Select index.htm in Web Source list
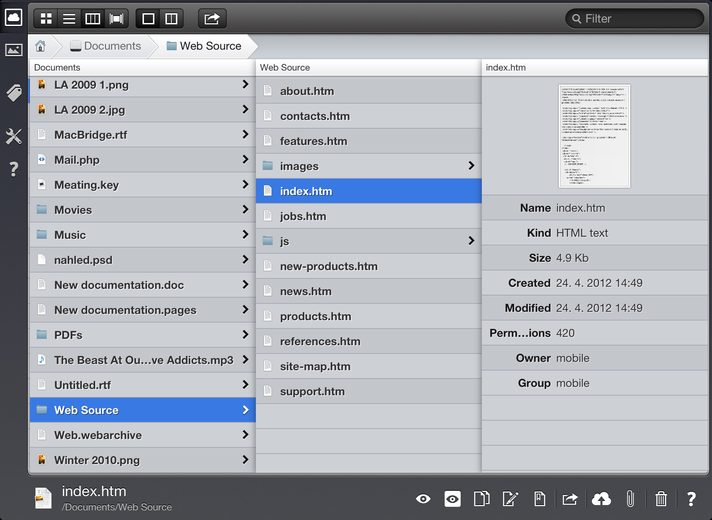Image resolution: width=712 pixels, height=520 pixels. pos(368,191)
